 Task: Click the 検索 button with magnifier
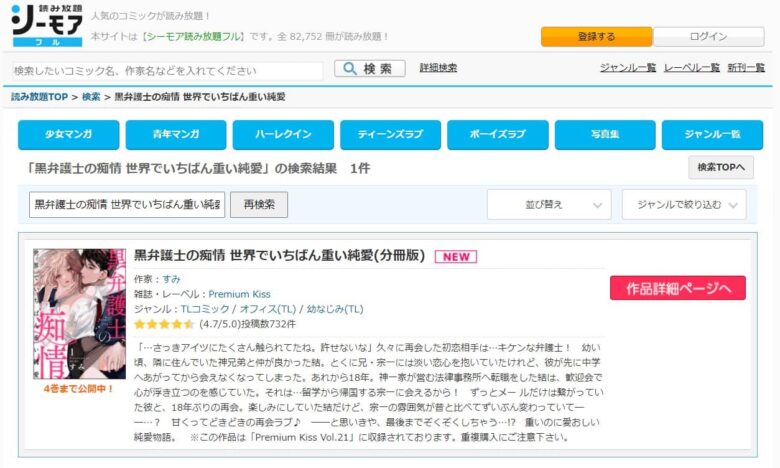(x=370, y=69)
